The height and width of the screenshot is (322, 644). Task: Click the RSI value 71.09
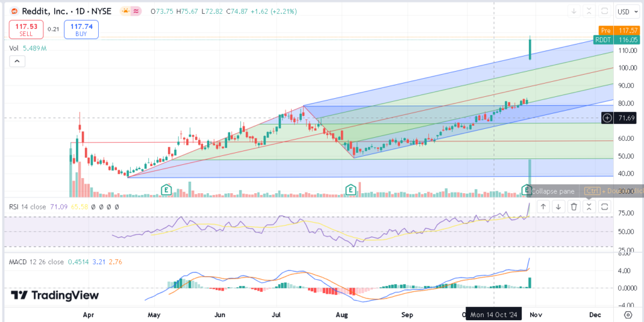click(58, 207)
